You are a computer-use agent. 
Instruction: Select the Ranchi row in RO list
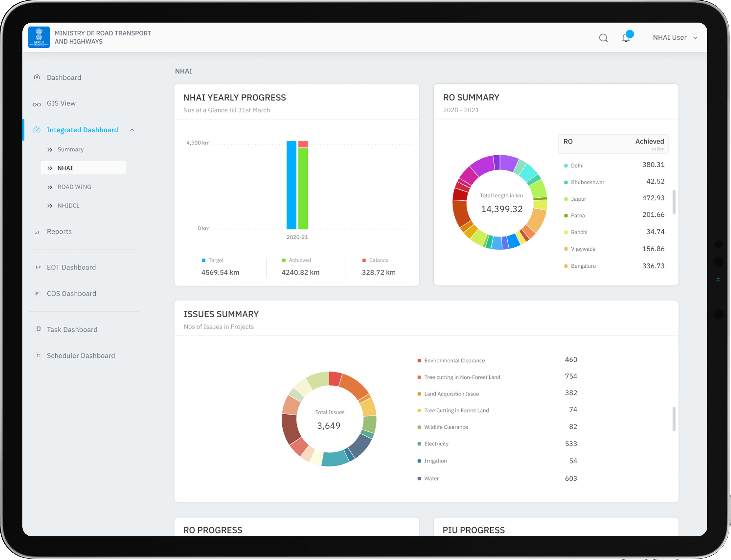tap(614, 232)
